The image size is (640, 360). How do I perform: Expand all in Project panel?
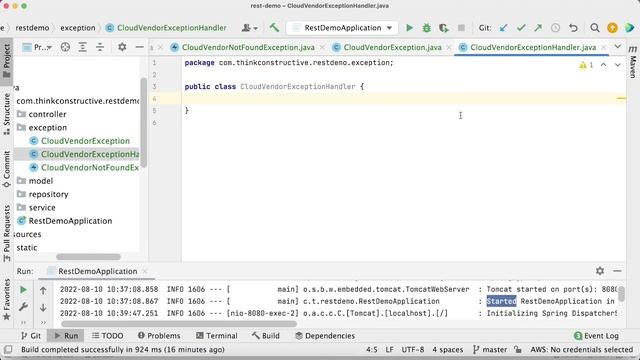(x=82, y=47)
